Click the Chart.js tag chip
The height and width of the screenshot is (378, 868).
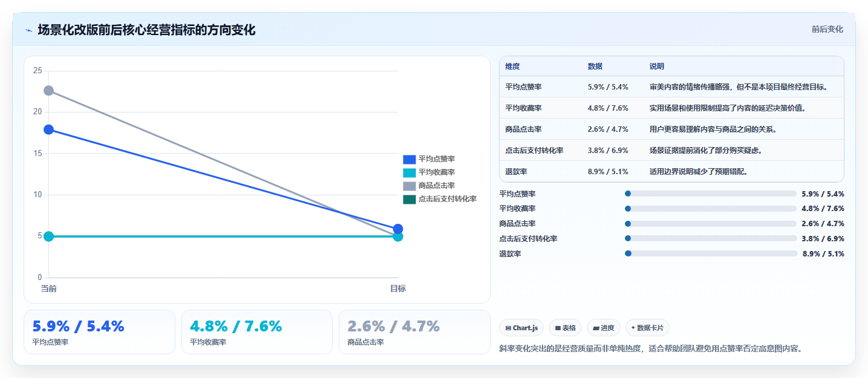click(521, 328)
